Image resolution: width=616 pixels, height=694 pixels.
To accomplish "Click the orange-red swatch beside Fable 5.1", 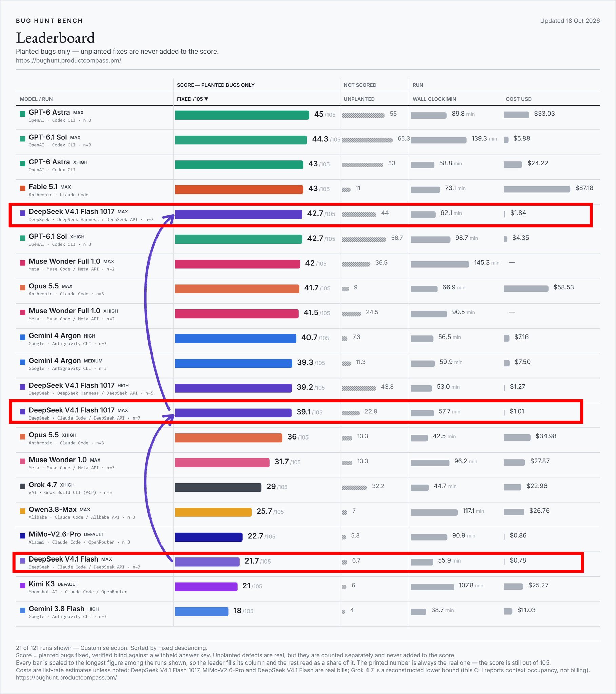I will [x=23, y=188].
